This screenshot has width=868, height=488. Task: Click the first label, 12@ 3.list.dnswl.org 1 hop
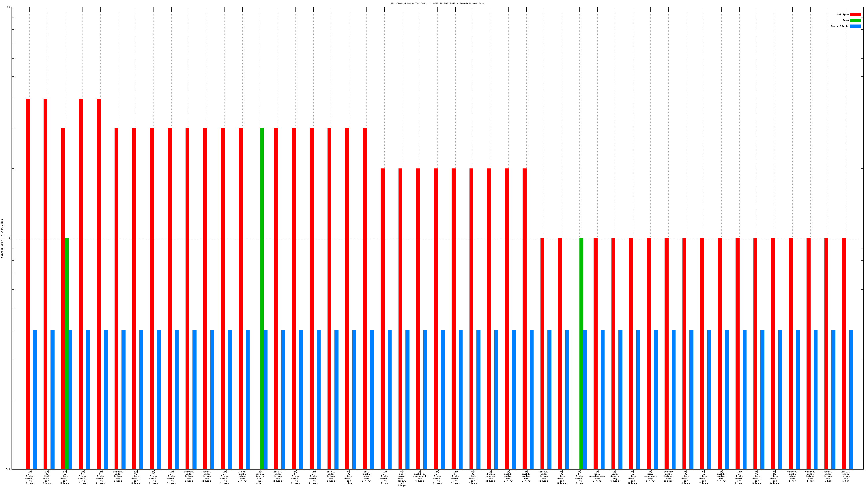pyautogui.click(x=29, y=477)
